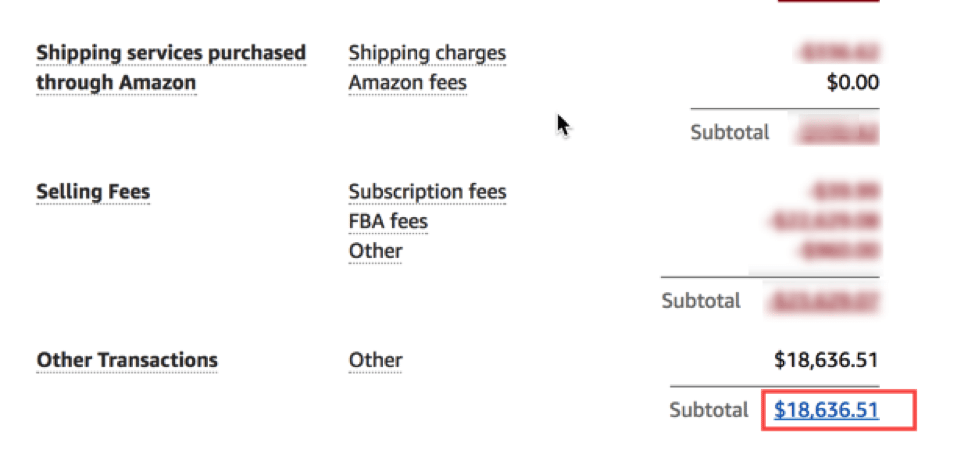Open the $18,636.51 subtotal link
This screenshot has width=961, height=468.
(x=826, y=410)
